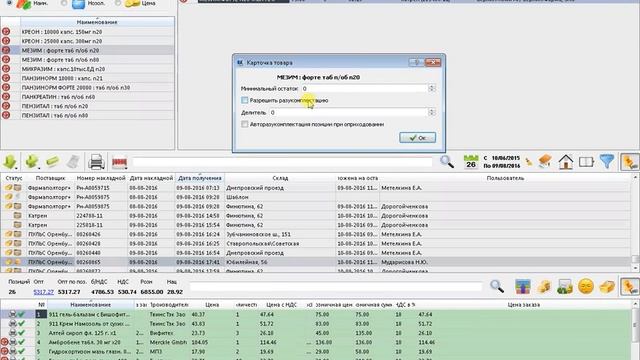Sort by Пользователь column header
640x360 pixels.
click(x=505, y=178)
